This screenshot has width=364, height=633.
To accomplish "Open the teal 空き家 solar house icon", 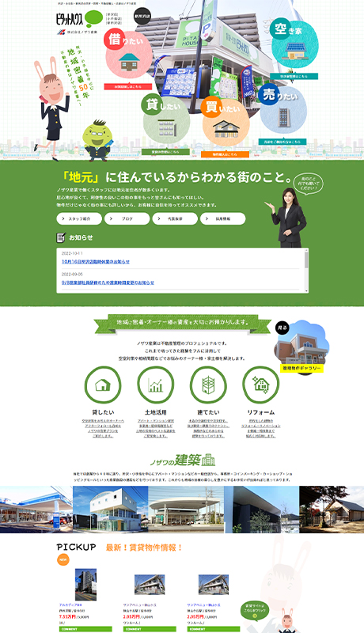I will 295,44.
